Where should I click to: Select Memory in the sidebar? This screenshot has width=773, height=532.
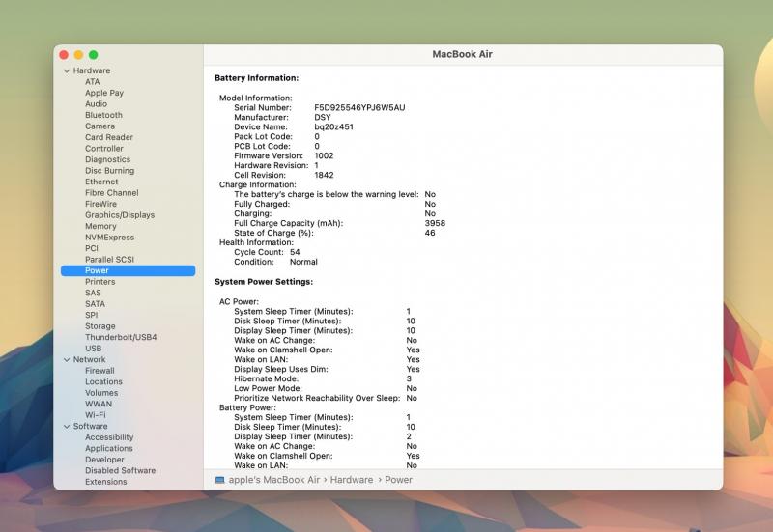(100, 226)
